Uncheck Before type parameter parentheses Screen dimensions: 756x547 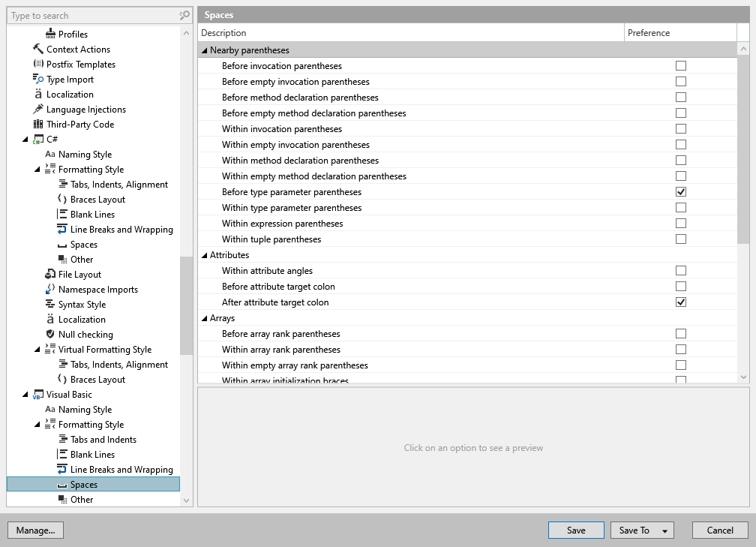click(x=680, y=191)
